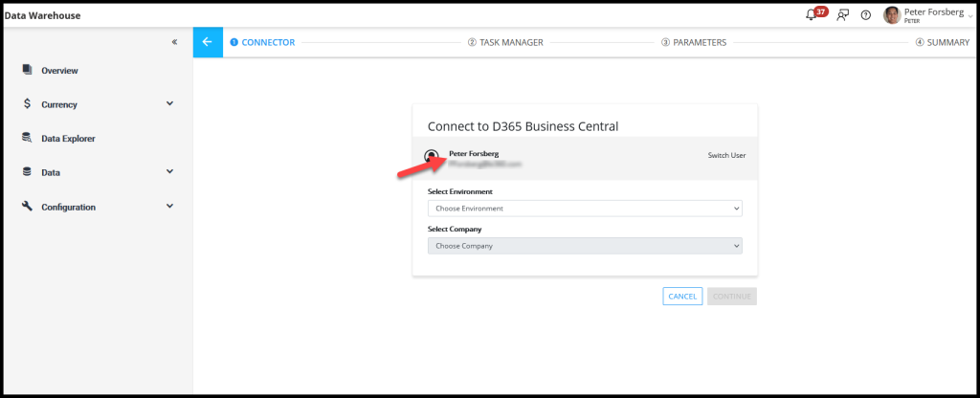Open the Choose Environment dropdown
The image size is (980, 398).
(584, 208)
